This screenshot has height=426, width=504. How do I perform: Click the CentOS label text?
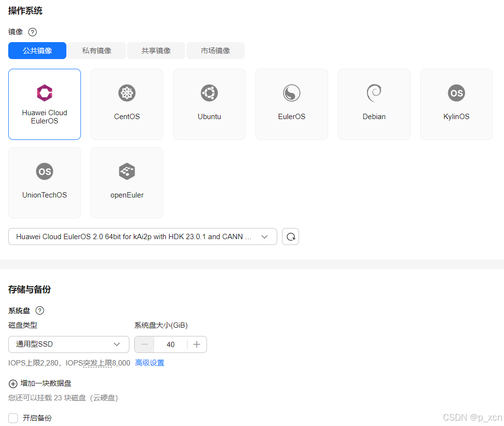(x=127, y=117)
